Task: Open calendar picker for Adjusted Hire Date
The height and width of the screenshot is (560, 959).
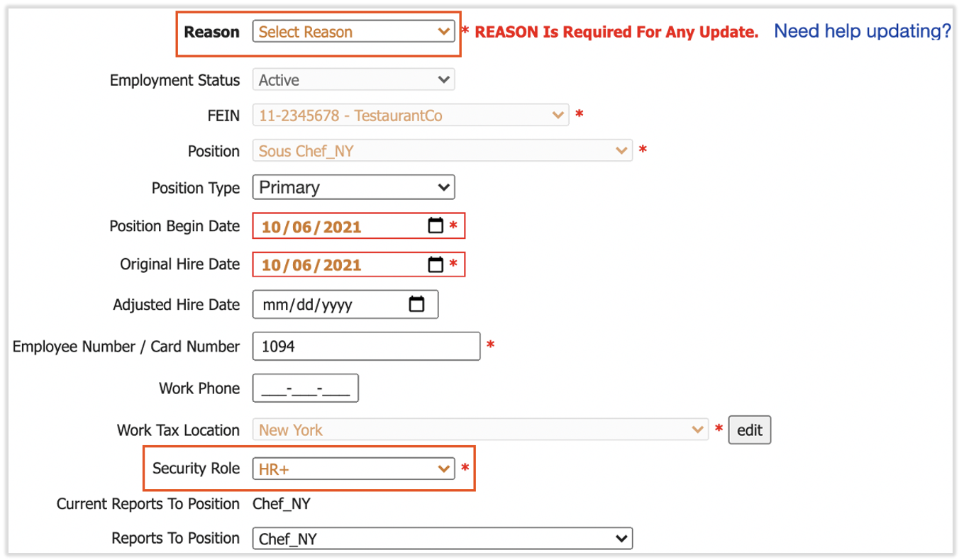Action: 417,304
